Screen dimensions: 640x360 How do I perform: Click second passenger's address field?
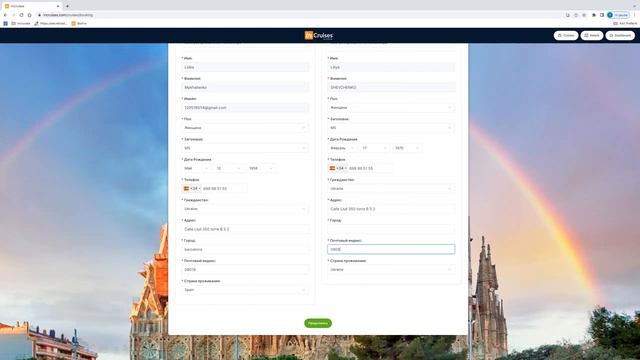coord(391,209)
